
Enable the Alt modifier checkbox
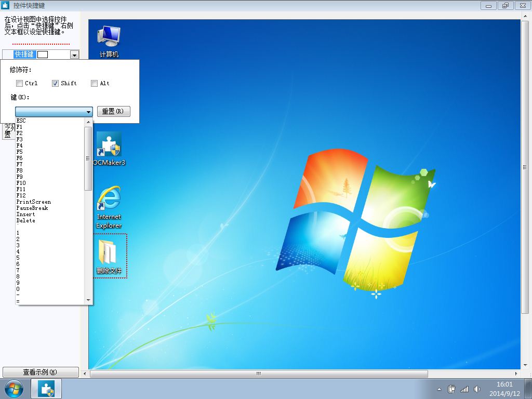(95, 83)
